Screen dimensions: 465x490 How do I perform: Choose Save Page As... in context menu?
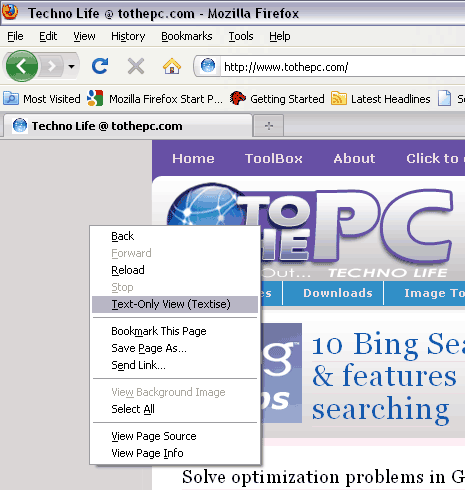175,348
